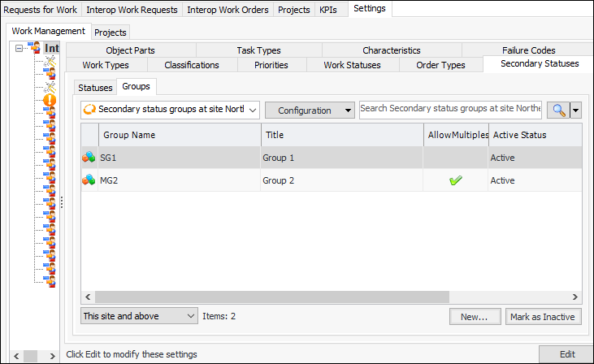Collapse the root tree node
The width and height of the screenshot is (594, 364).
point(20,49)
